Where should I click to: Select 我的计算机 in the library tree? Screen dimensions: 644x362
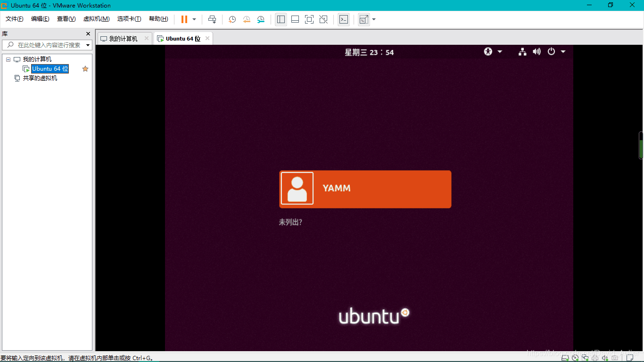37,59
